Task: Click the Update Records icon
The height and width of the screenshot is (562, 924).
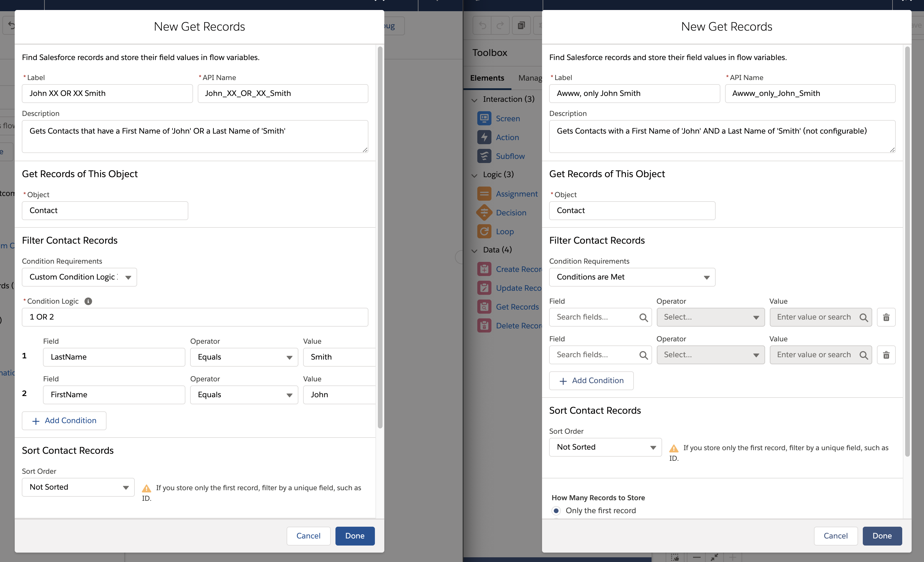Action: coord(484,288)
